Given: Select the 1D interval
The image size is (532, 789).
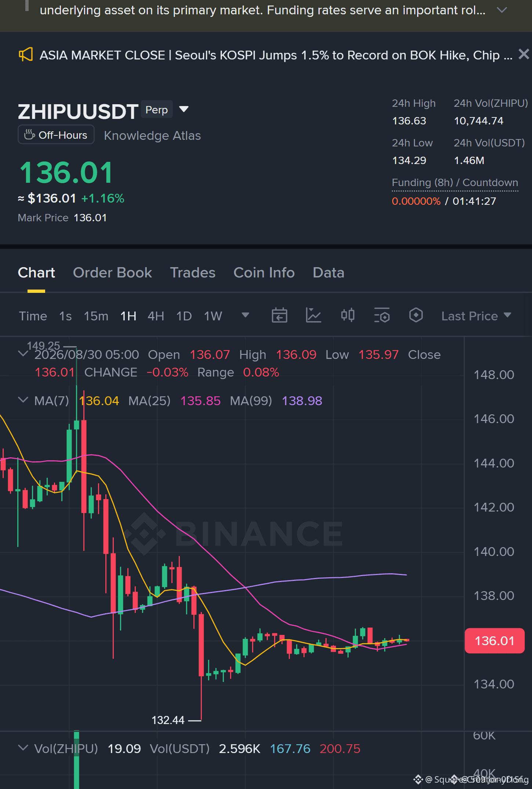Looking at the screenshot, I should (x=184, y=316).
